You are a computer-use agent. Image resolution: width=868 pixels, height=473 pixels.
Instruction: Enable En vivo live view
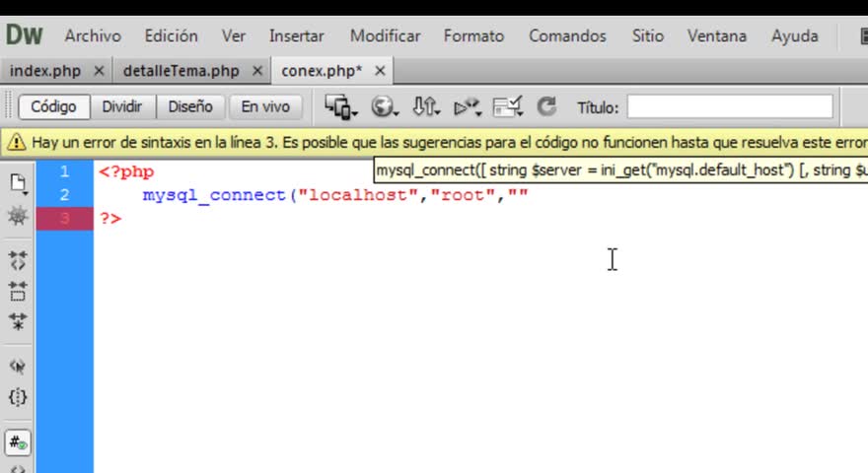(x=265, y=106)
